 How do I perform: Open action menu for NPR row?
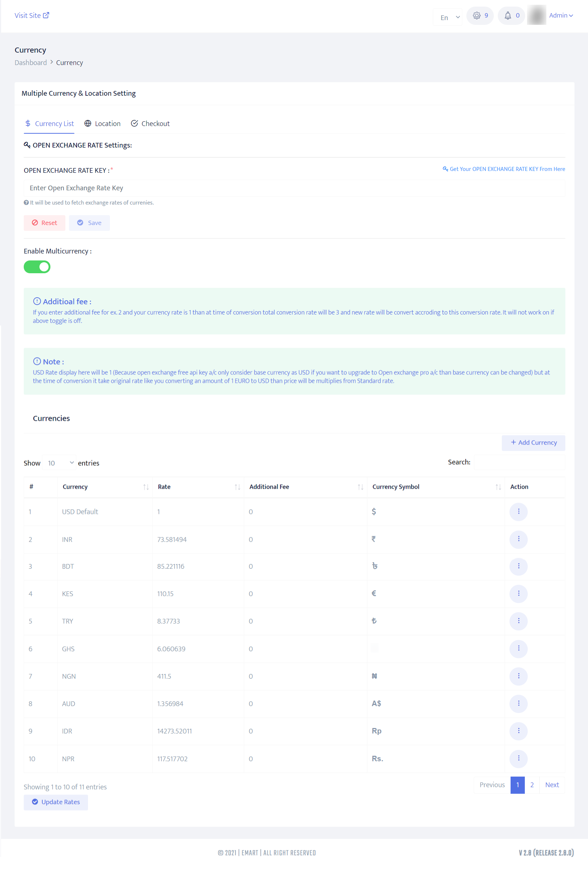point(518,758)
